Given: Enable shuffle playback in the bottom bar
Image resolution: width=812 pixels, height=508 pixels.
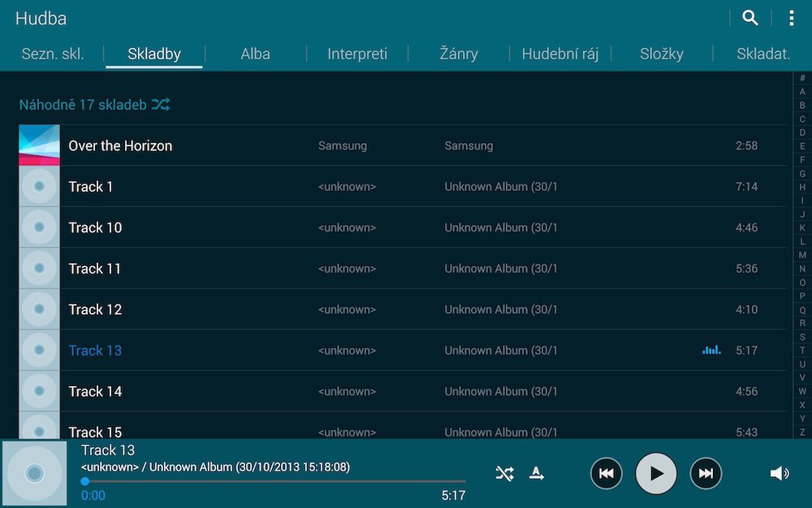Looking at the screenshot, I should (504, 472).
